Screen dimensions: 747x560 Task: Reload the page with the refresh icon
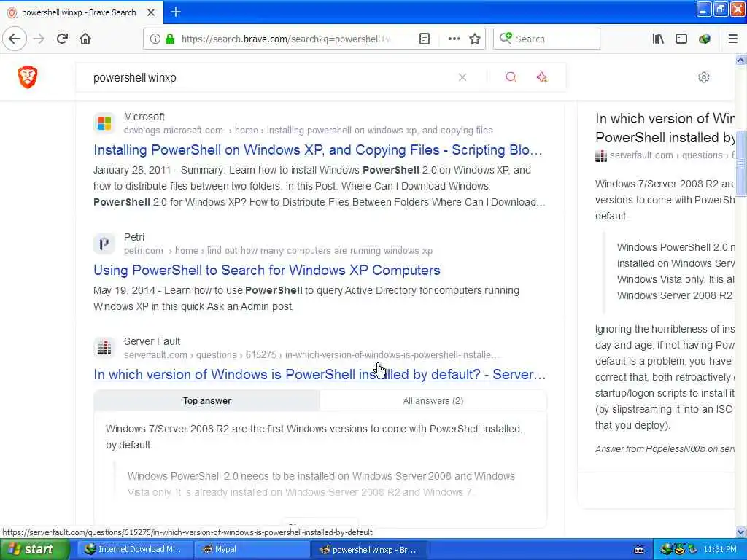(62, 39)
